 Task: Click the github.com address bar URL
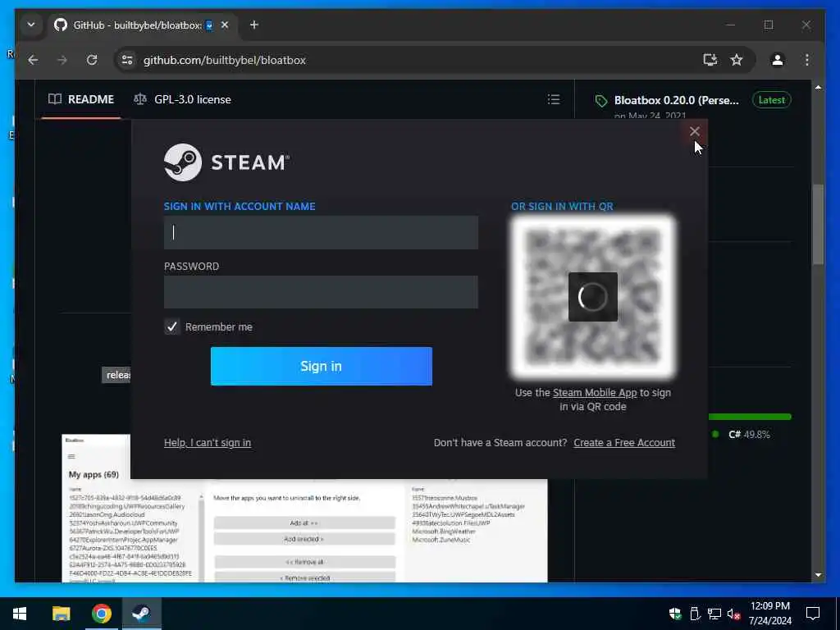[x=225, y=60]
